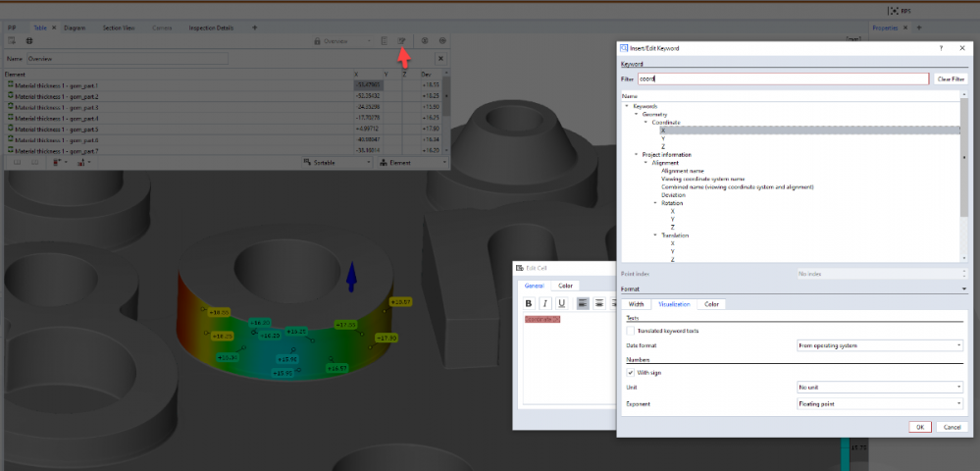The width and height of the screenshot is (980, 471).
Task: Toggle underline formatting in Edit Cell
Action: tap(560, 303)
